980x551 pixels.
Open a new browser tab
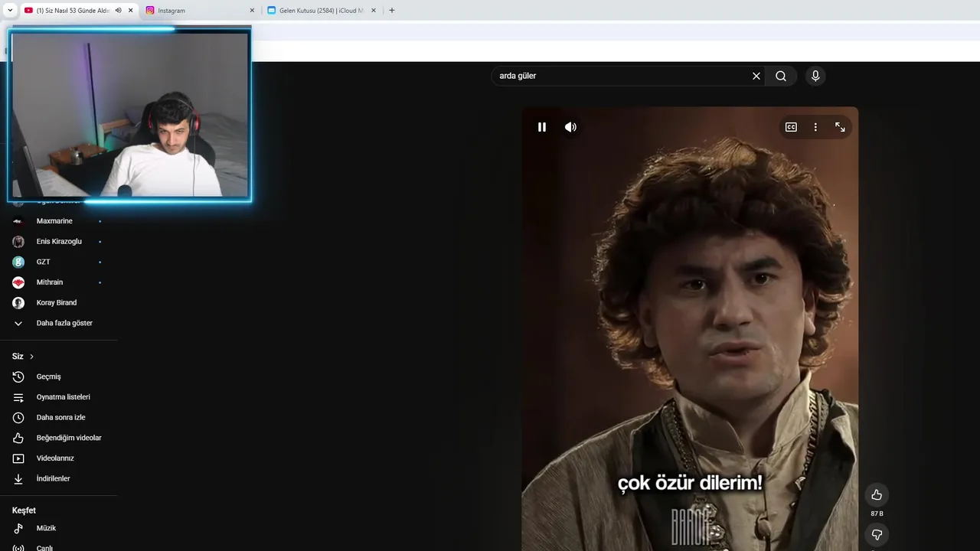[392, 11]
